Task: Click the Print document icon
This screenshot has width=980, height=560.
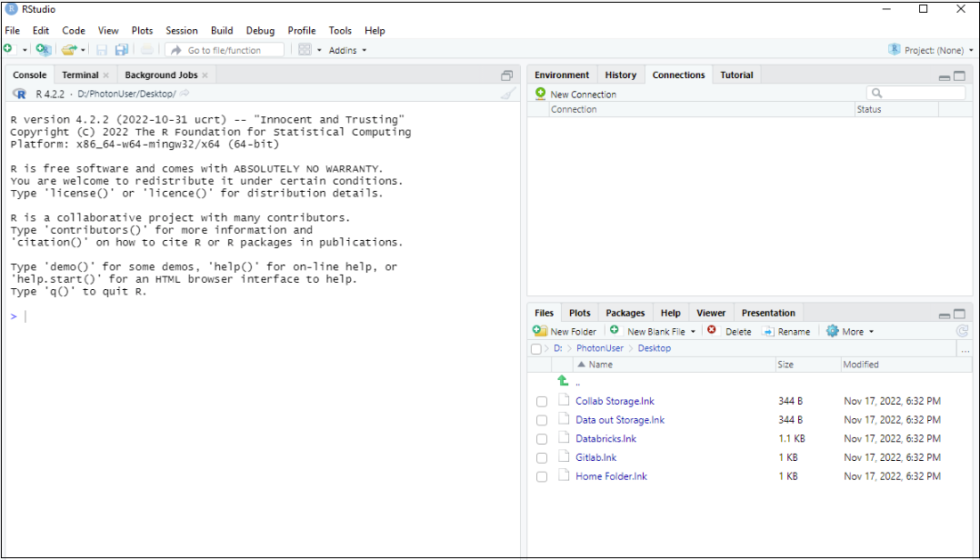Action: point(146,50)
